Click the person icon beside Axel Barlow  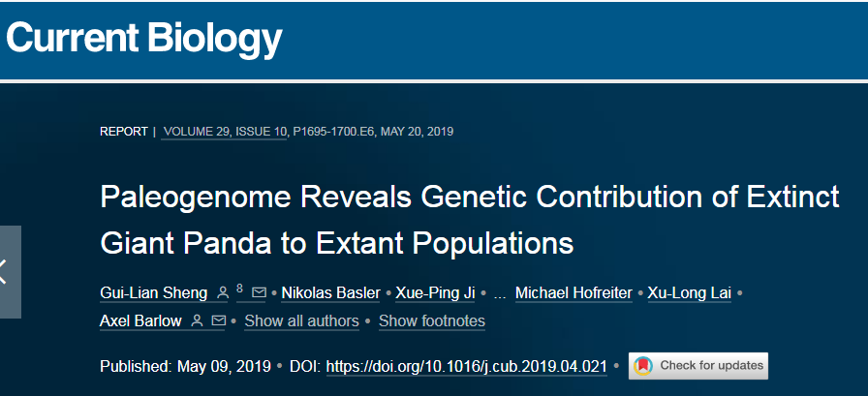(x=197, y=320)
